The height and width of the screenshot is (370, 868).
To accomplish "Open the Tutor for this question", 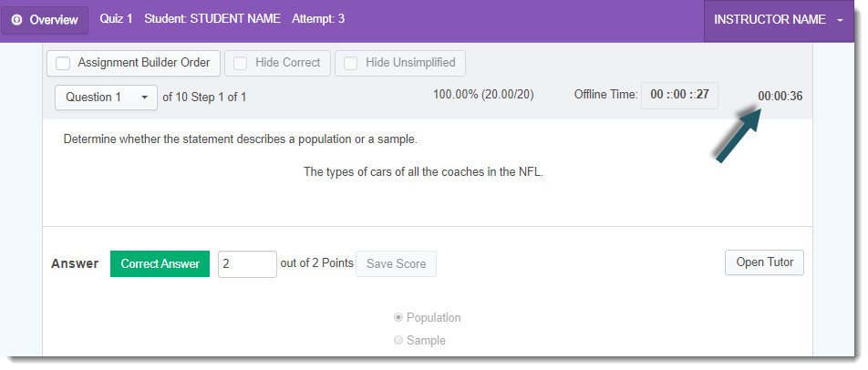I will 764,262.
